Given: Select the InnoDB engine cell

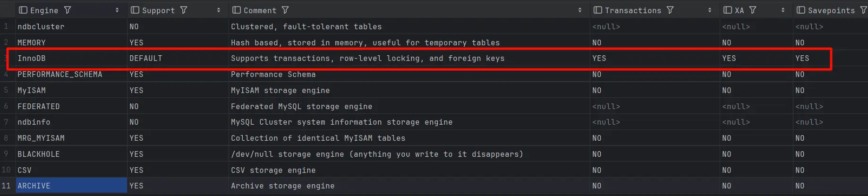Looking at the screenshot, I should (x=71, y=59).
